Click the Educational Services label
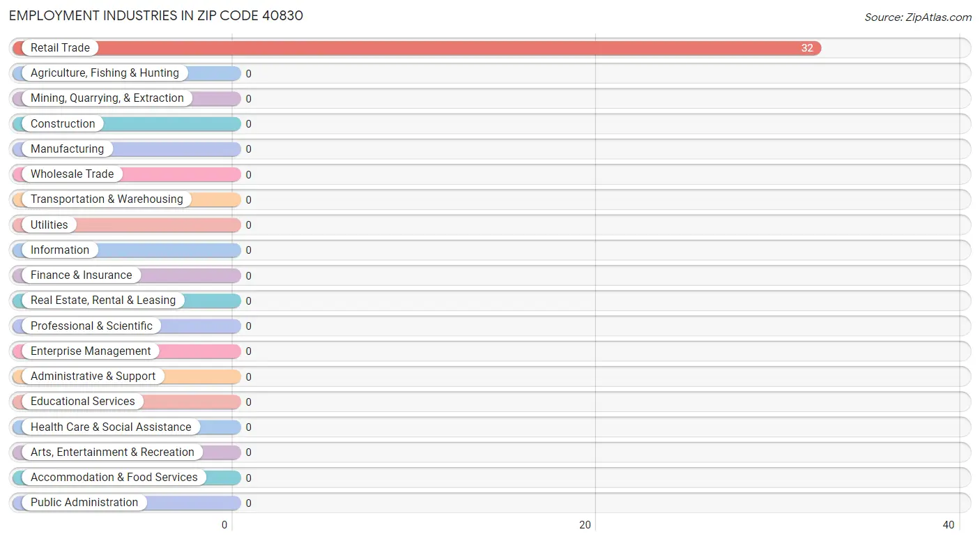The height and width of the screenshot is (541, 980). click(x=83, y=402)
